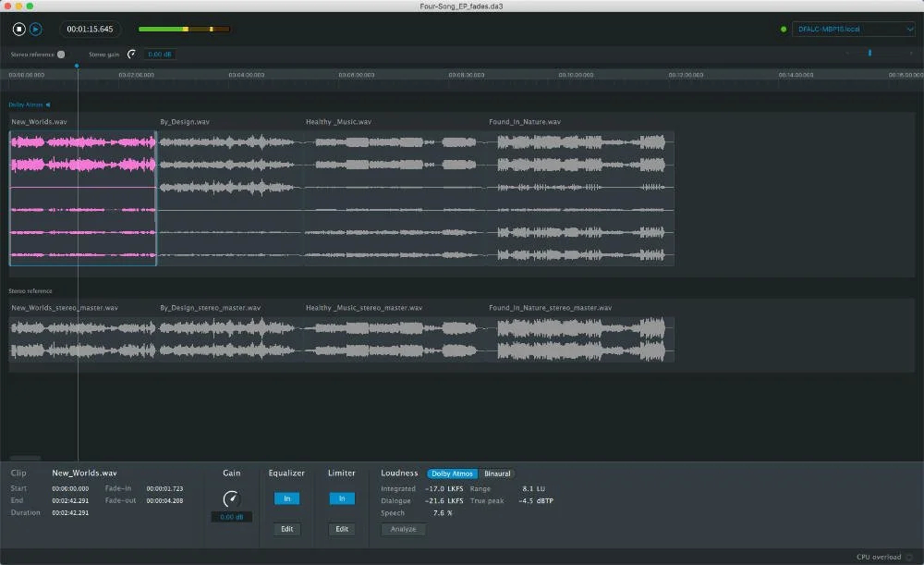Click the play transport icon
The image size is (924, 565).
(x=36, y=29)
